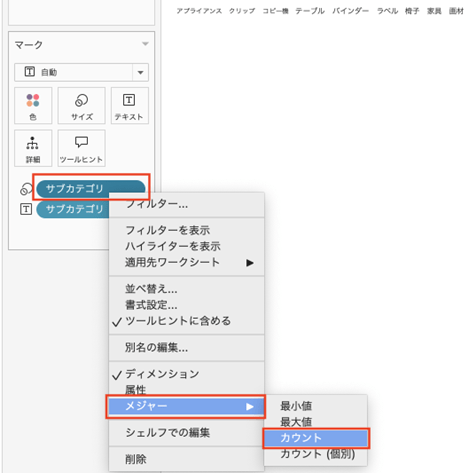
Task: Open the 詳細 (Detail) mark card
Action: (33, 148)
